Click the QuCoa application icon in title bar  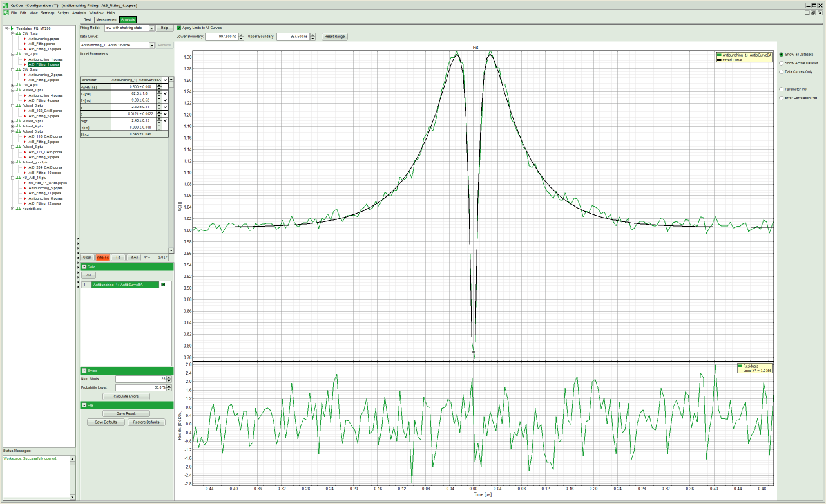coord(5,5)
